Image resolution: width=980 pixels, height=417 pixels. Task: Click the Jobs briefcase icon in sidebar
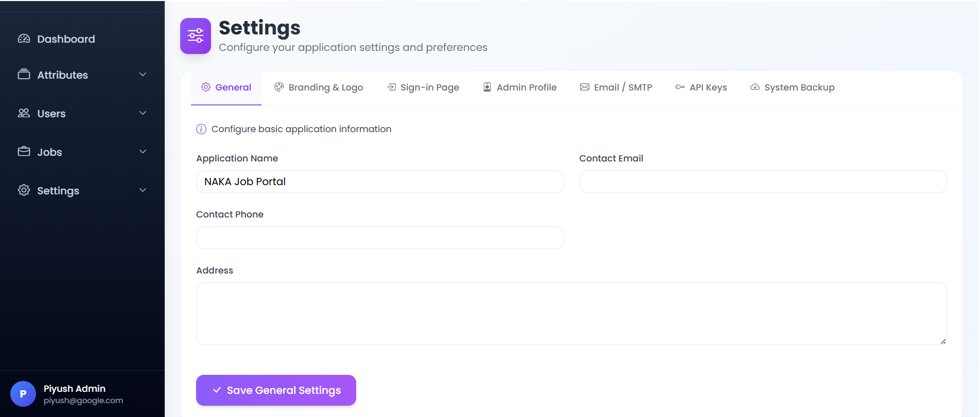click(x=24, y=152)
